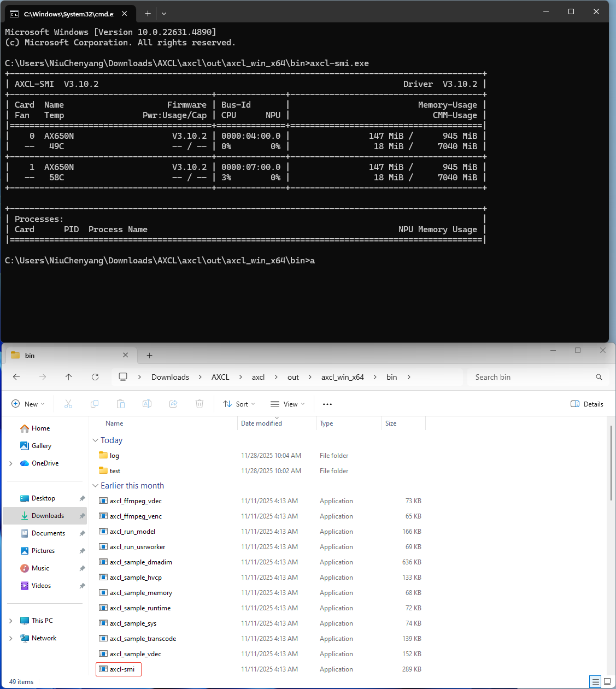Open the View dropdown menu
Viewport: 616px width, 689px height.
tap(288, 404)
